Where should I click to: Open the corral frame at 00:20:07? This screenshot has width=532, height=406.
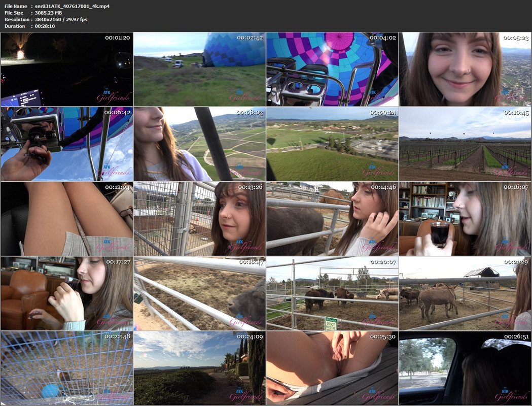[332, 293]
